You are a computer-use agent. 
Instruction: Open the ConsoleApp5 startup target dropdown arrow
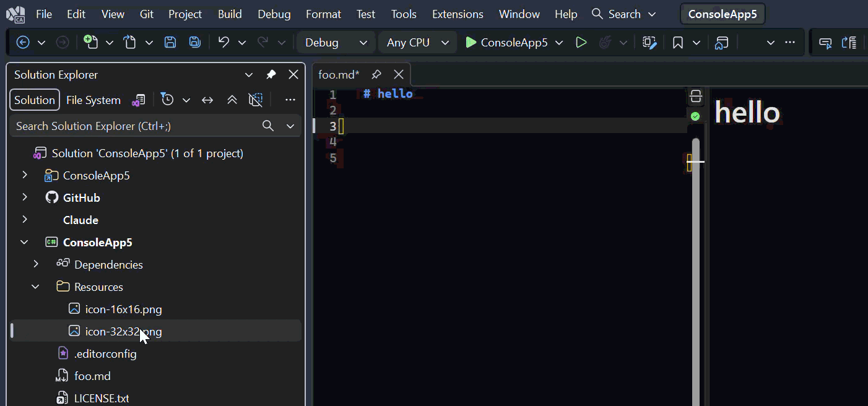(559, 42)
